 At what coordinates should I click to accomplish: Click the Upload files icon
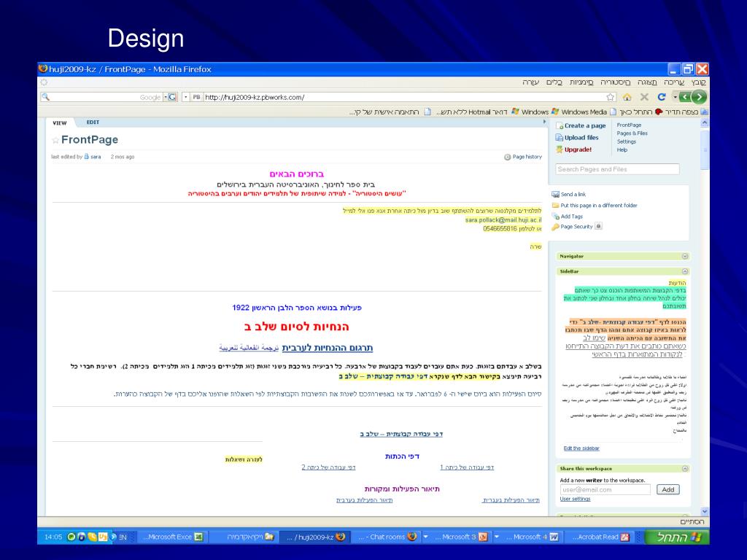pos(560,138)
